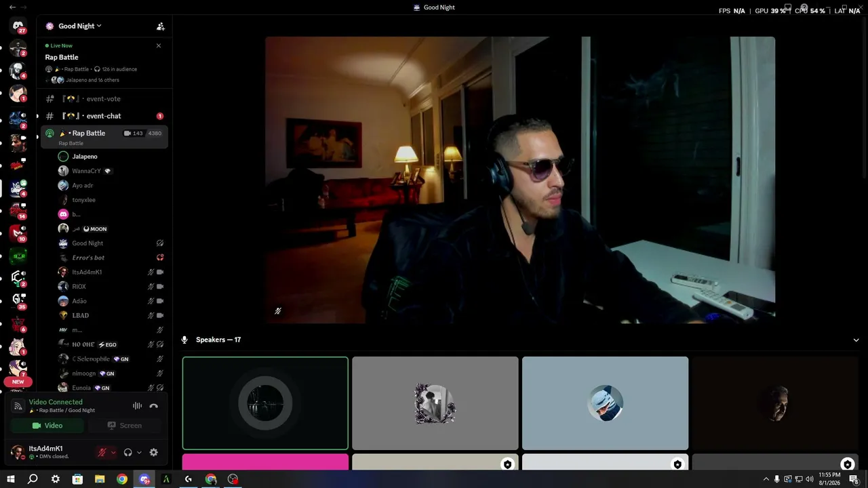Share your screen with the Screen button

click(x=124, y=426)
